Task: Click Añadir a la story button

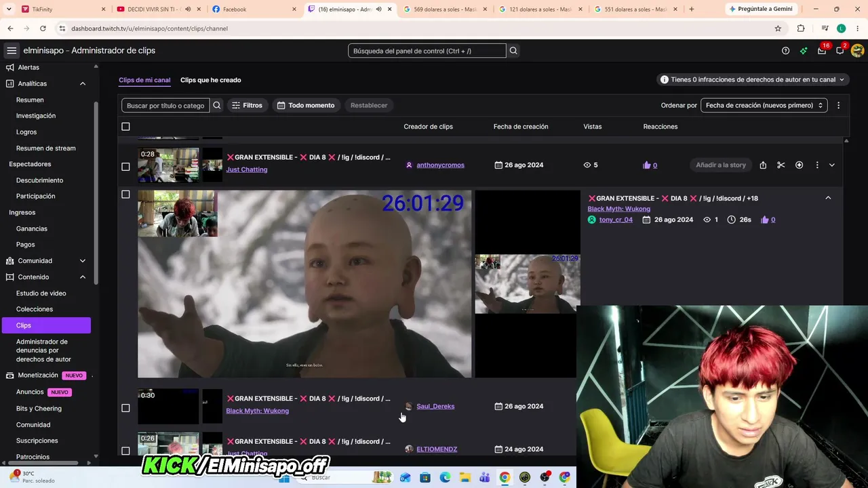Action: [x=721, y=165]
